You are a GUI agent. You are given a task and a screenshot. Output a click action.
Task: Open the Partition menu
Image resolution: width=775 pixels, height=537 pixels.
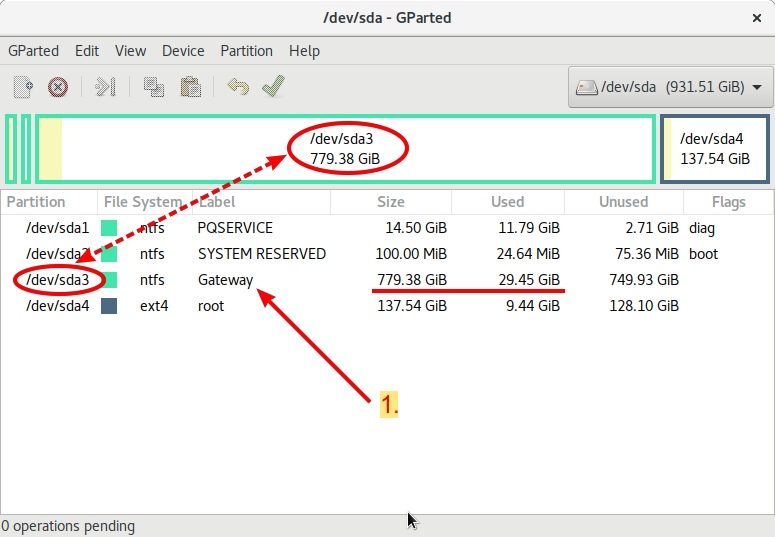[246, 51]
